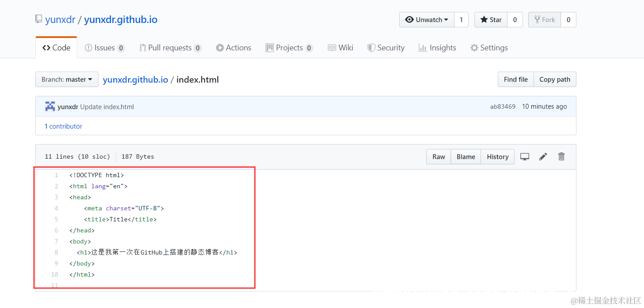Click the h1 line with Chinese text
This screenshot has width=644, height=308.
point(157,252)
